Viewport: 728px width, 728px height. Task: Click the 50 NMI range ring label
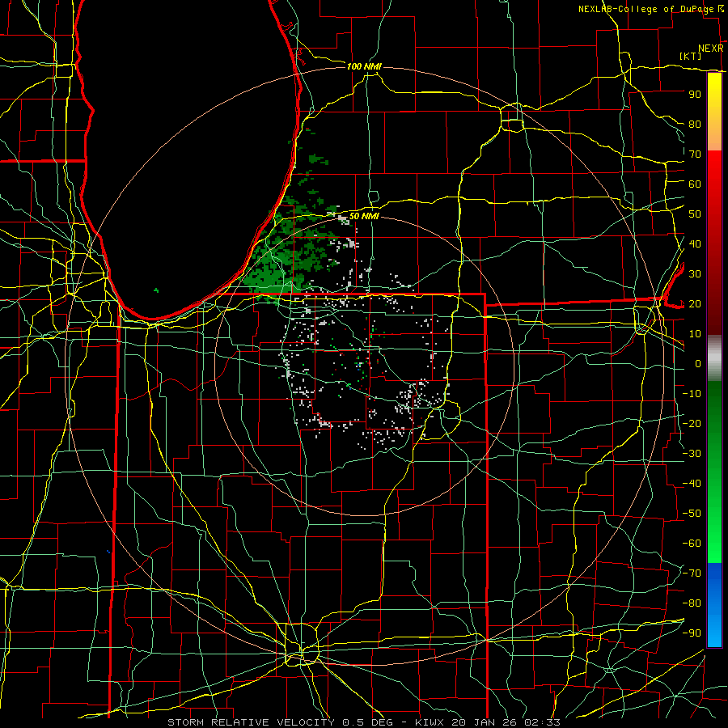(364, 216)
